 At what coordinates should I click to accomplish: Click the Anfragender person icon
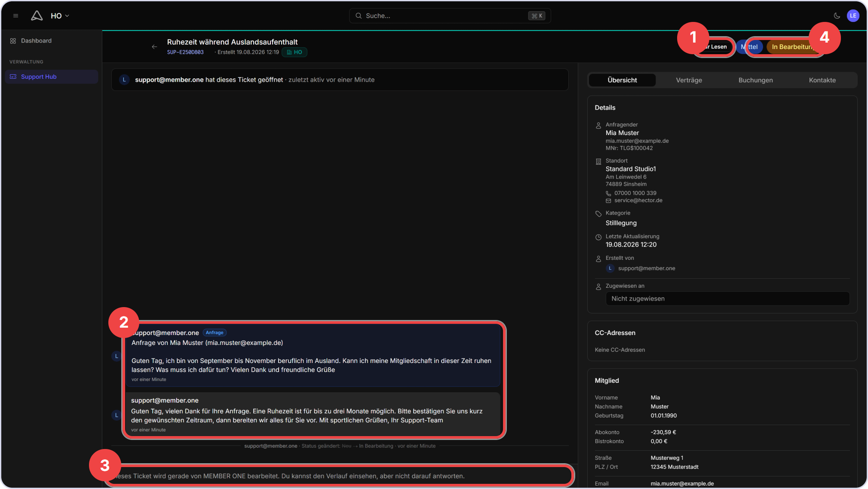coord(598,125)
